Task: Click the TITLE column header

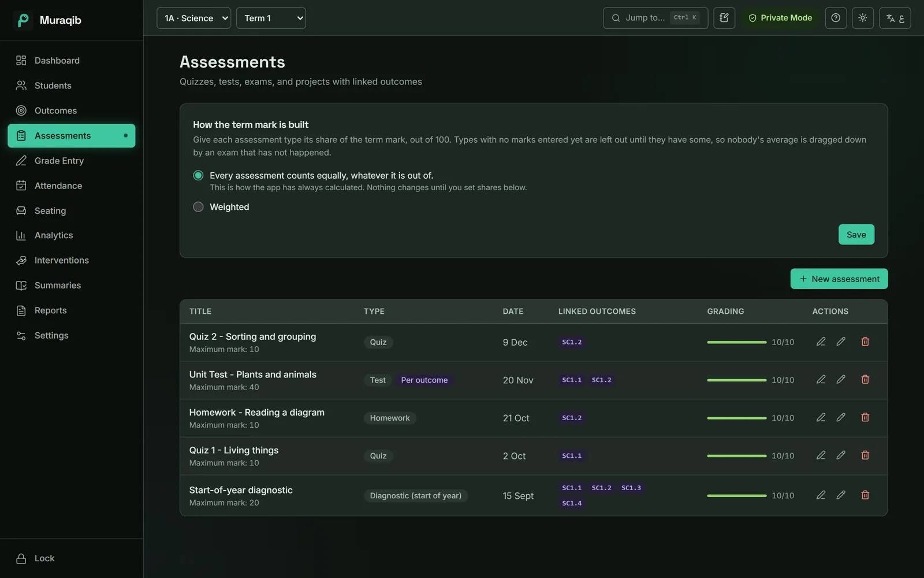Action: (x=200, y=311)
